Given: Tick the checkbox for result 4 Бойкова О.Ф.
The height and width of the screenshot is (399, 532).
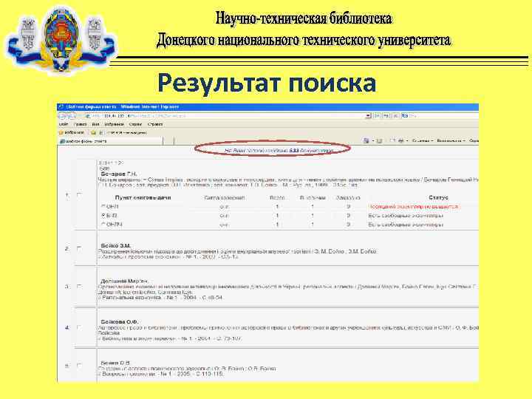Looking at the screenshot, I should pos(79,327).
